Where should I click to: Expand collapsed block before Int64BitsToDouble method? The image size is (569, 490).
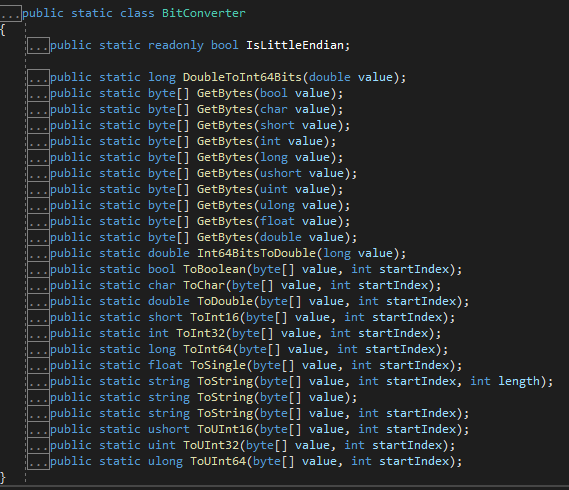coord(38,253)
